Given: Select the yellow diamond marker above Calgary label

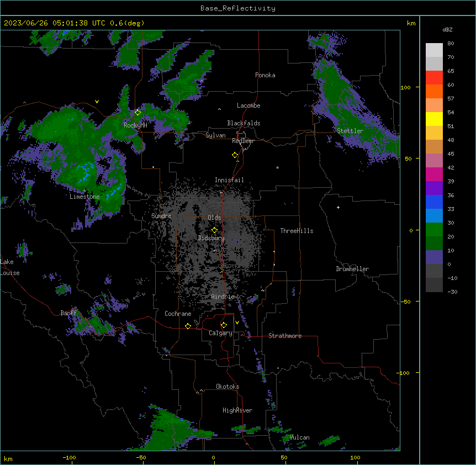Looking at the screenshot, I should click(224, 325).
